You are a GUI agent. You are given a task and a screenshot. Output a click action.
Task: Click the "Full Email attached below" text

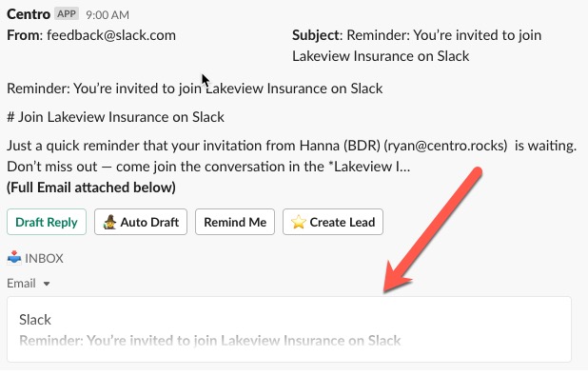91,188
